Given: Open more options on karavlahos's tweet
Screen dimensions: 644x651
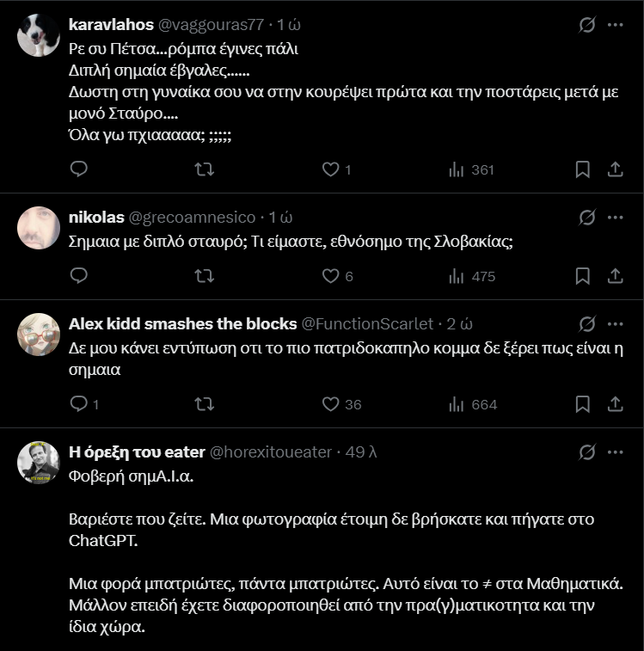Looking at the screenshot, I should click(615, 25).
